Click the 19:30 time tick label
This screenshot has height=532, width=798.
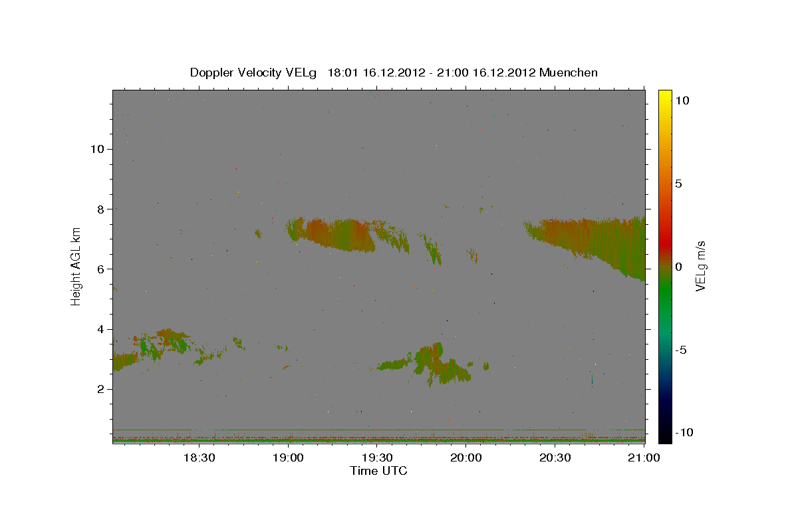pyautogui.click(x=377, y=458)
